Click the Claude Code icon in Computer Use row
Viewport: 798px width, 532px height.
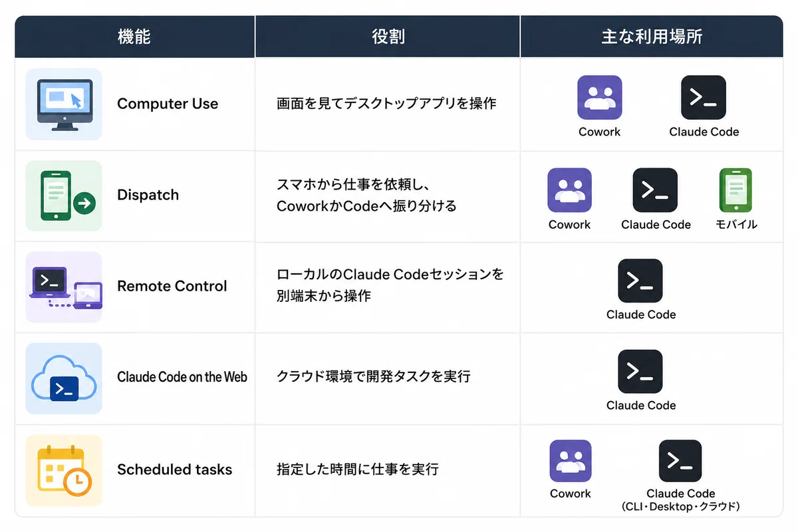704,98
